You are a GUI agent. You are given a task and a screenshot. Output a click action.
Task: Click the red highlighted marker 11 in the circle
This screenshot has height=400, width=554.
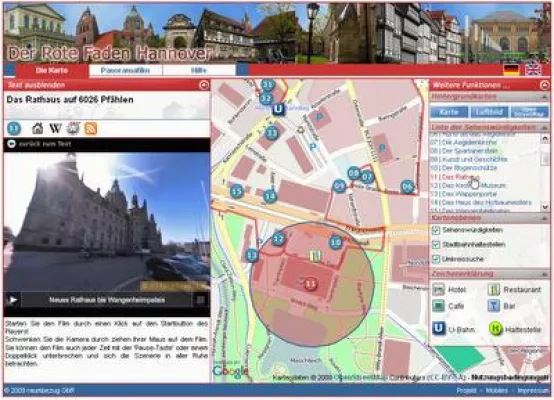click(x=311, y=284)
